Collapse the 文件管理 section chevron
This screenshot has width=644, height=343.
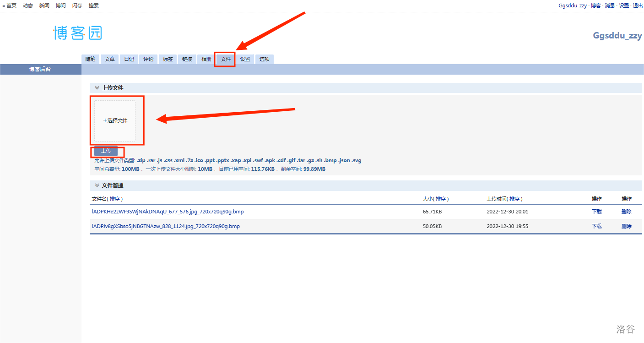(97, 185)
